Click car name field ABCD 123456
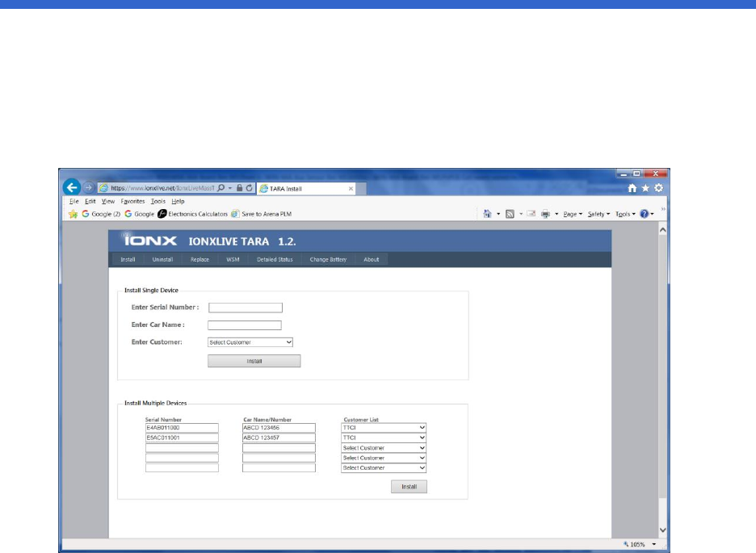 coord(279,428)
